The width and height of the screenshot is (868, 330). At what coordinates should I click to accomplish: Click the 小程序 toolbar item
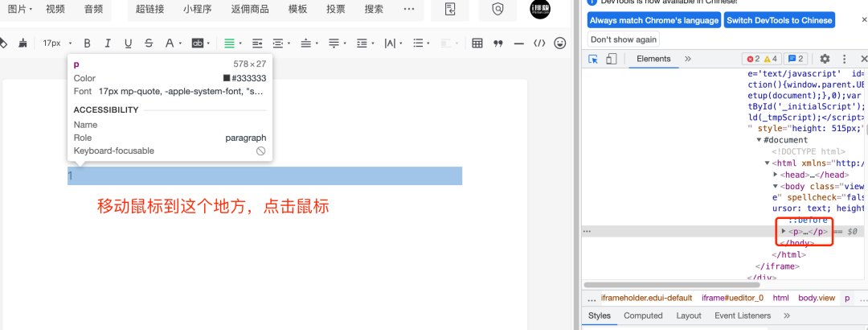tap(197, 9)
